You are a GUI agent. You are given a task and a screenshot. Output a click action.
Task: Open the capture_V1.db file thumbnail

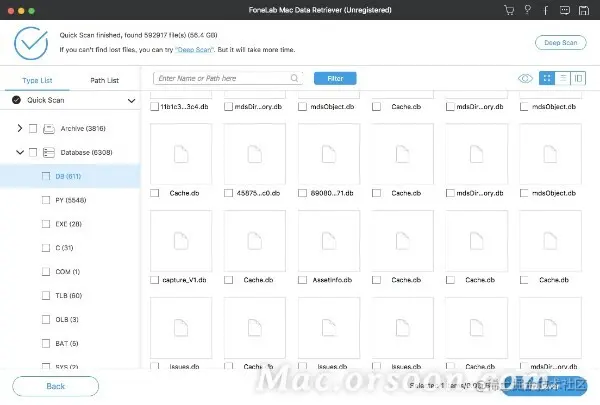coord(181,241)
